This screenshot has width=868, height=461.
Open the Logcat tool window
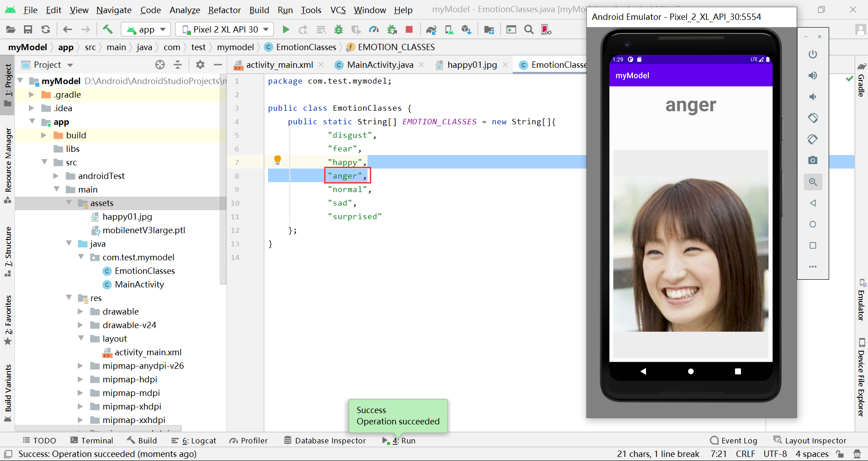(x=194, y=441)
